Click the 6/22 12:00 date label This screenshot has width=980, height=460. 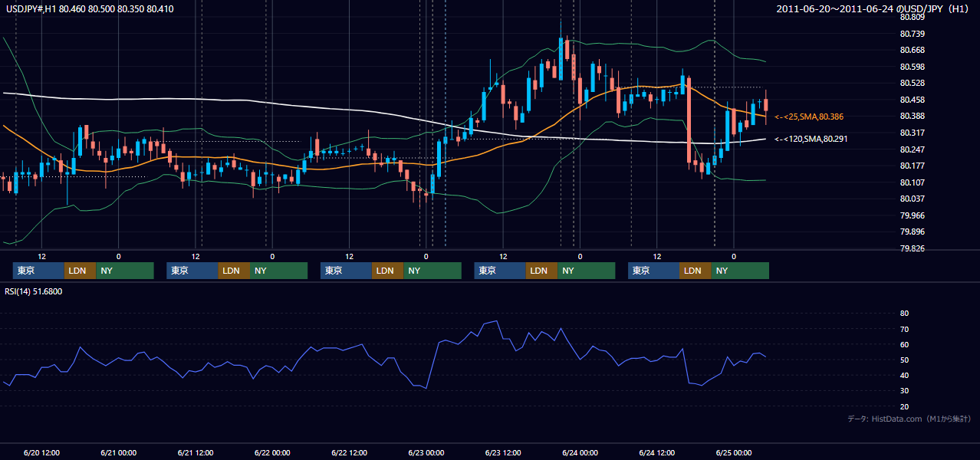pyautogui.click(x=350, y=452)
